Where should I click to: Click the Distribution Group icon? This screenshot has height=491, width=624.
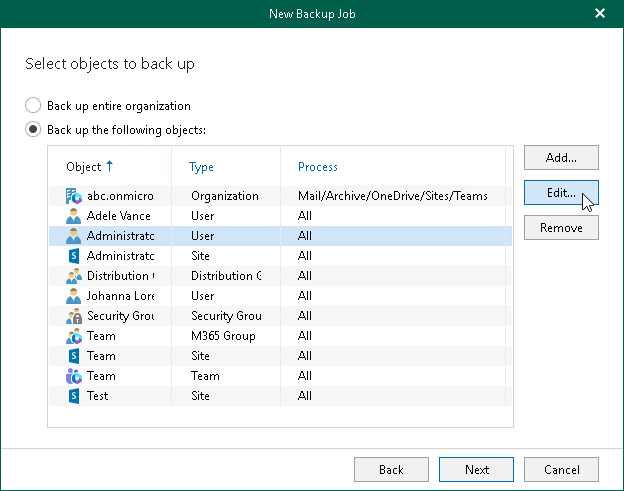click(x=72, y=276)
